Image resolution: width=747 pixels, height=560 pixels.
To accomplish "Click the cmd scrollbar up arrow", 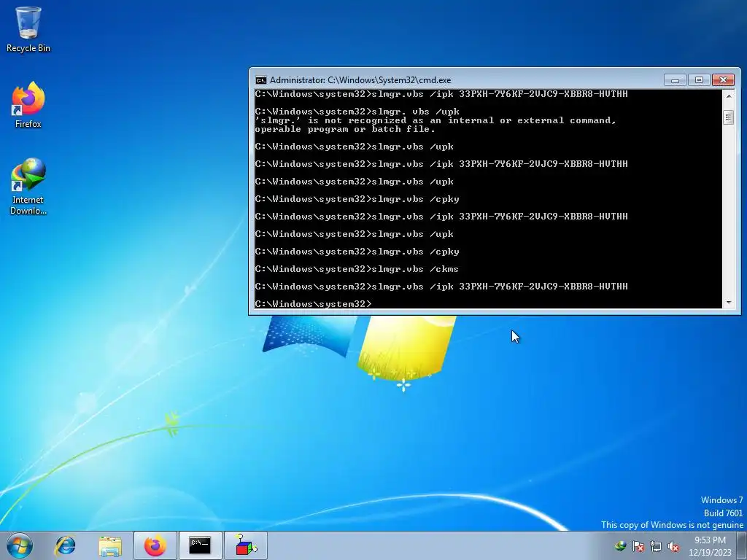I will click(x=729, y=96).
